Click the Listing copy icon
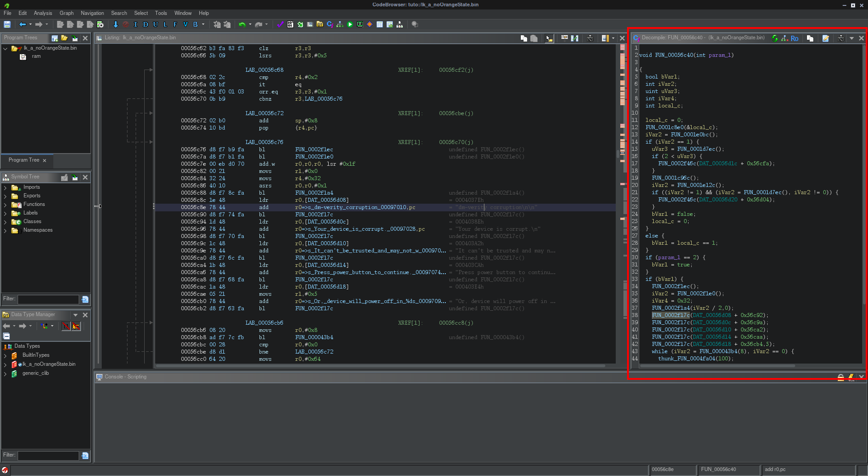The height and width of the screenshot is (476, 868). pos(524,38)
